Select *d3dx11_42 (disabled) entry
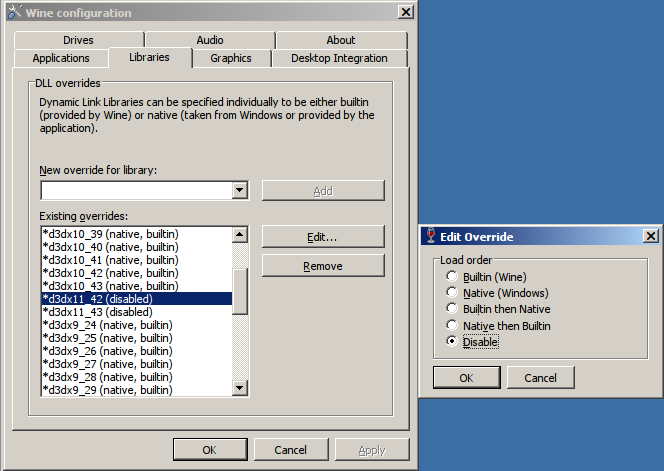 click(x=137, y=299)
